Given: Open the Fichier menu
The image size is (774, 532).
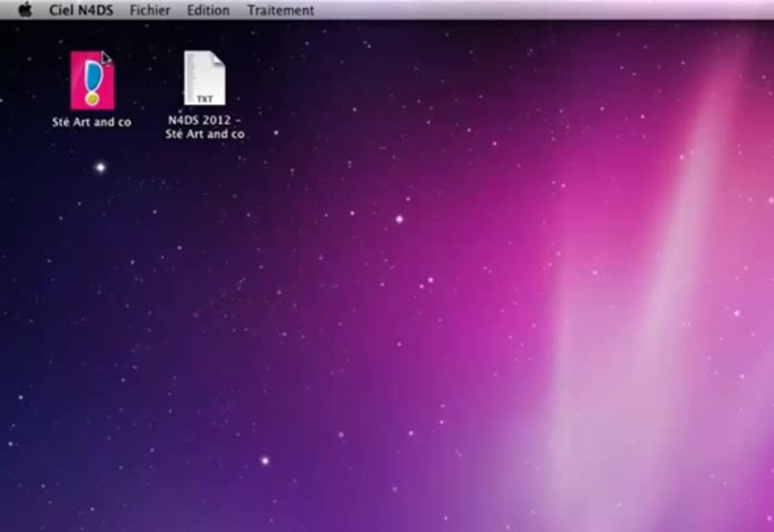Looking at the screenshot, I should point(149,10).
